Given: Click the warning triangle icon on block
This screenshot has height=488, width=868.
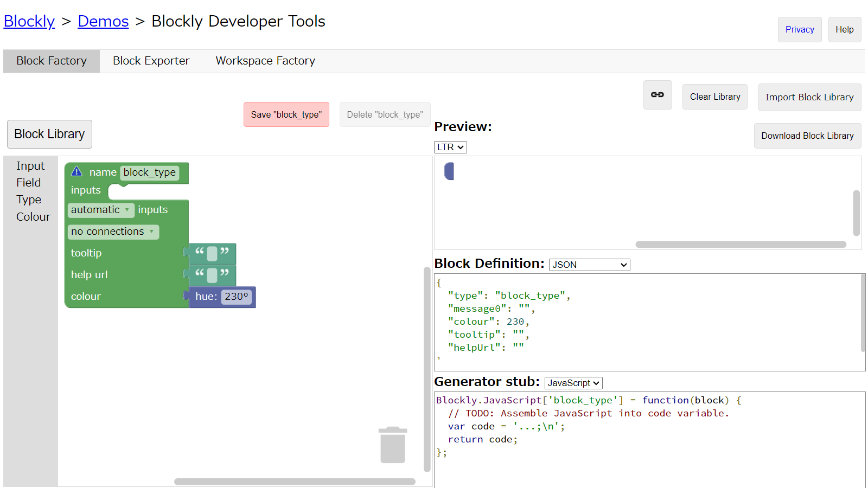Looking at the screenshot, I should (76, 171).
